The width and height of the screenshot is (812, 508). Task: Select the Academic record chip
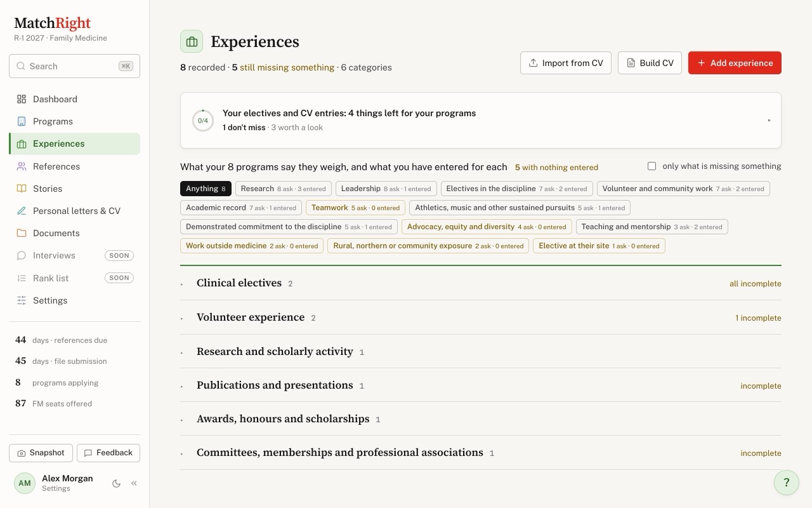241,208
